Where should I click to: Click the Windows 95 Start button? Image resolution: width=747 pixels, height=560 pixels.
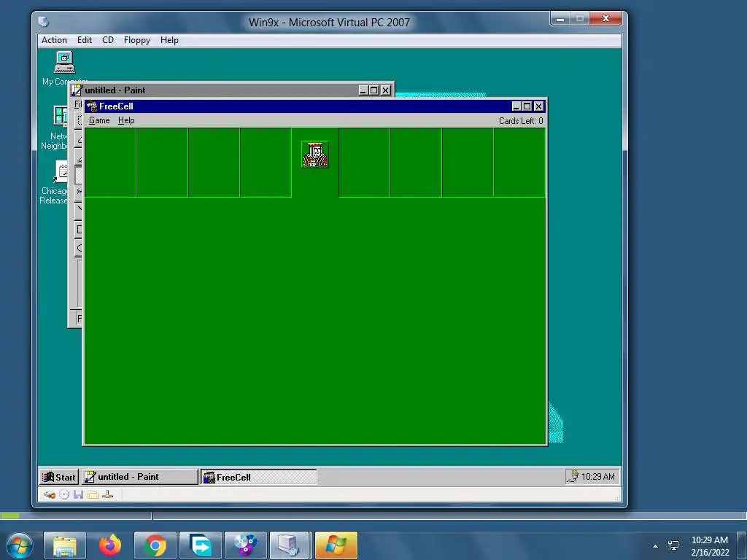58,477
